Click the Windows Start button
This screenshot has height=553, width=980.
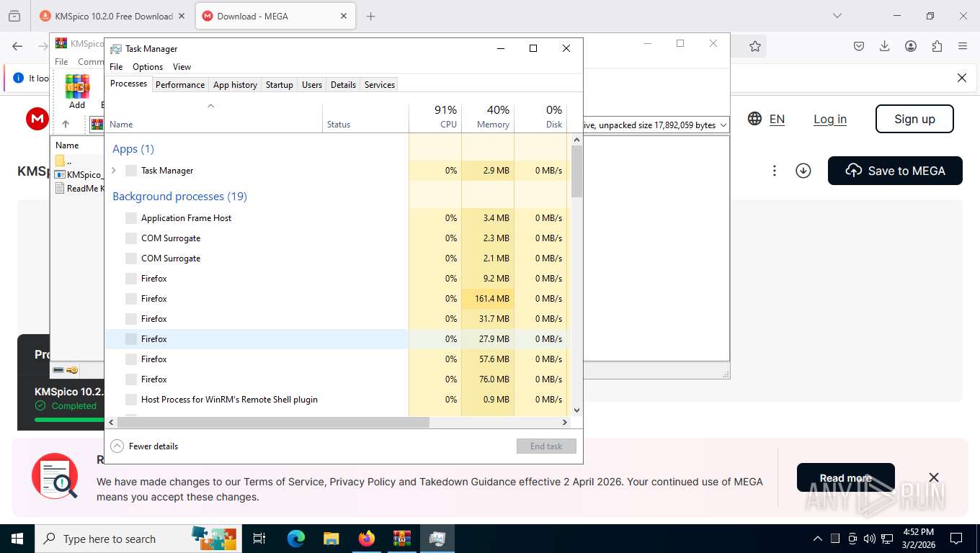click(17, 539)
